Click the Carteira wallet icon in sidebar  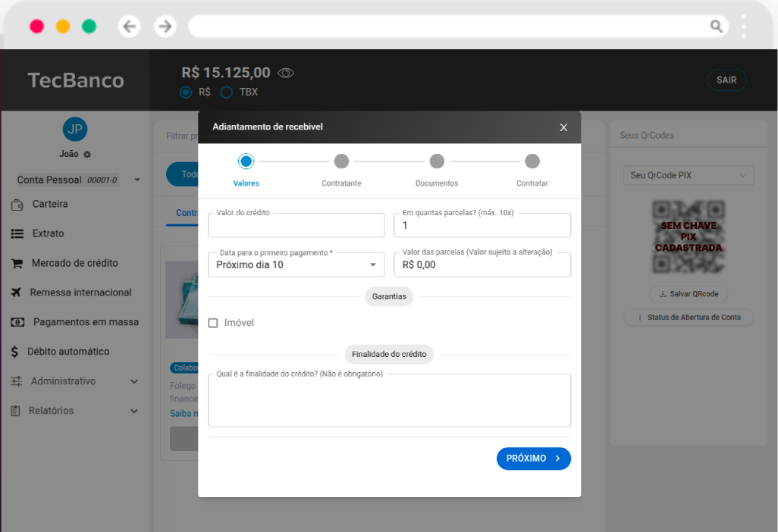(17, 205)
